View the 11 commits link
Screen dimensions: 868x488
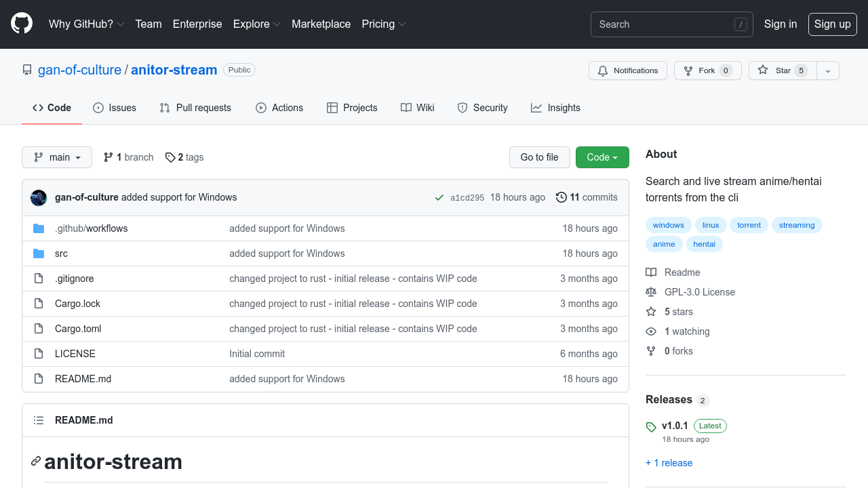[587, 197]
